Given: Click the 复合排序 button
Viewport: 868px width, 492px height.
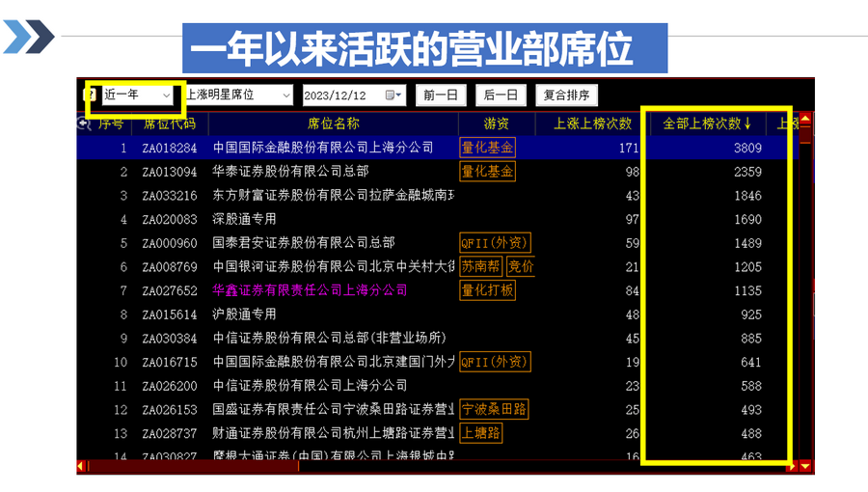Looking at the screenshot, I should pos(566,96).
